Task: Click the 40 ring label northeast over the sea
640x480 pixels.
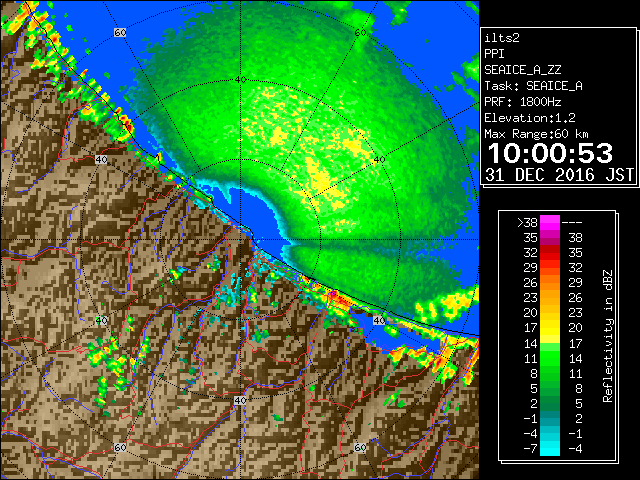Action: click(380, 160)
